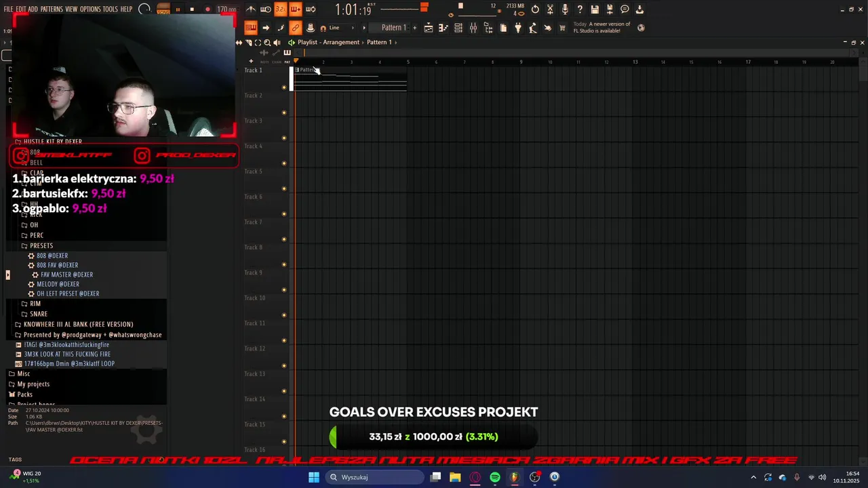Click the save project floppy icon
868x488 pixels.
595,9
